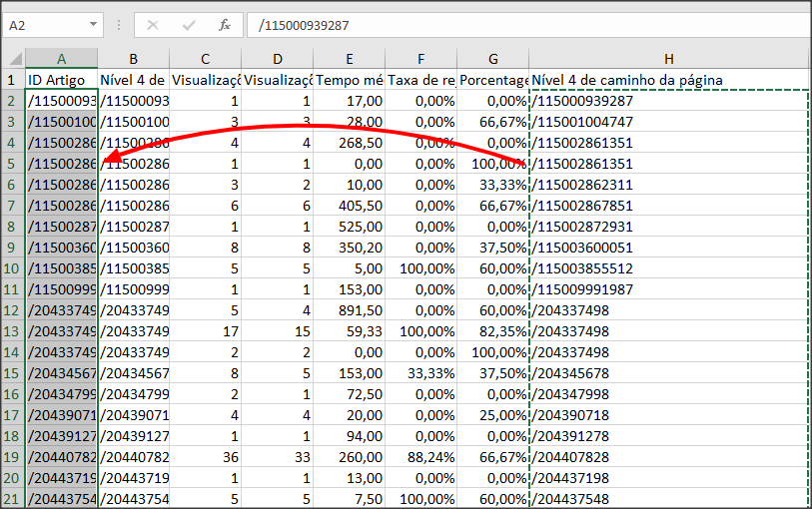
Task: Click the 260,00 time value cell
Action: [x=349, y=457]
